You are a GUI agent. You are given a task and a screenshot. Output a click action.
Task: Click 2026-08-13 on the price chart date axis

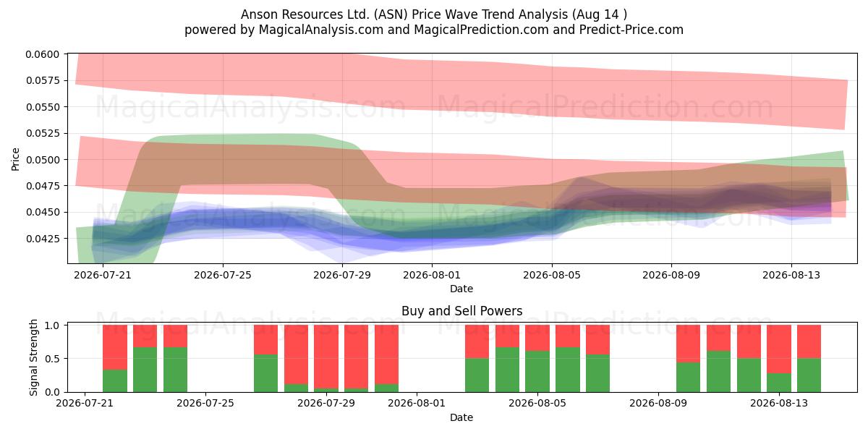tap(791, 275)
